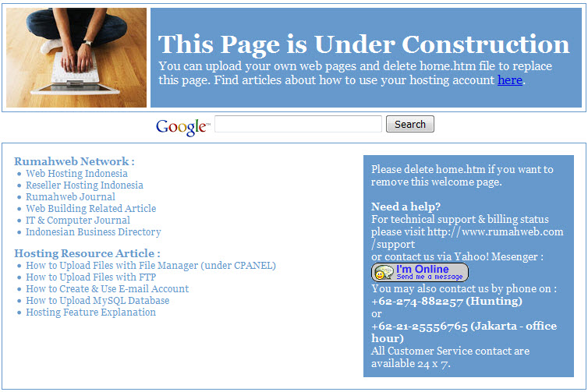Open How to Create & Use E-mail Account
The image size is (588, 392).
(x=108, y=288)
